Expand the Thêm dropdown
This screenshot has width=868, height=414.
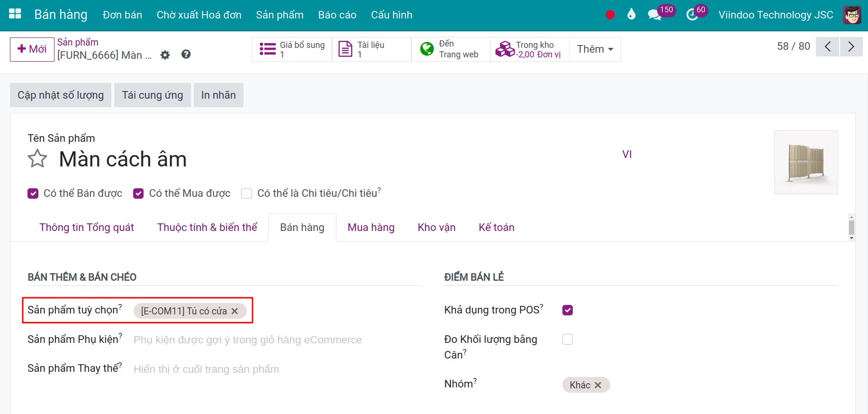pos(595,49)
